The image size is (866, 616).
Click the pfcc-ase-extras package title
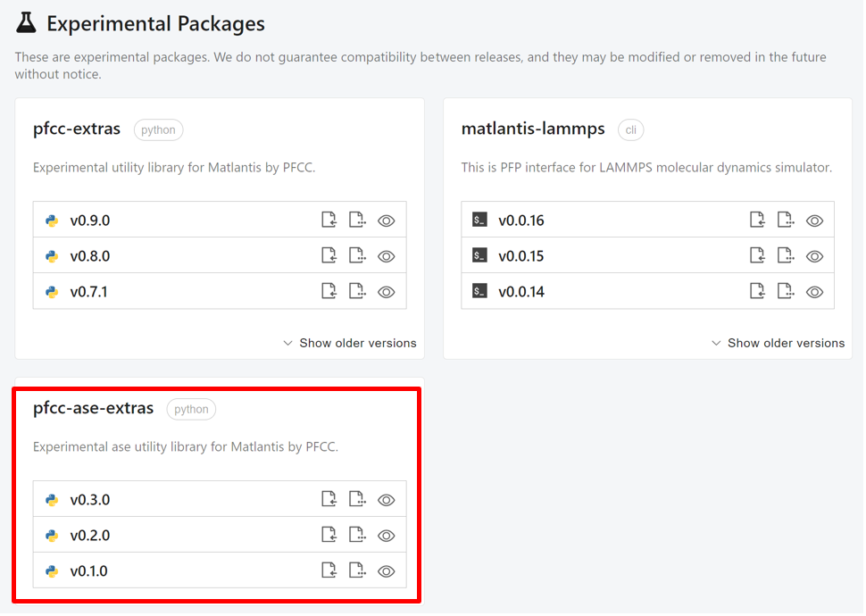pyautogui.click(x=93, y=408)
